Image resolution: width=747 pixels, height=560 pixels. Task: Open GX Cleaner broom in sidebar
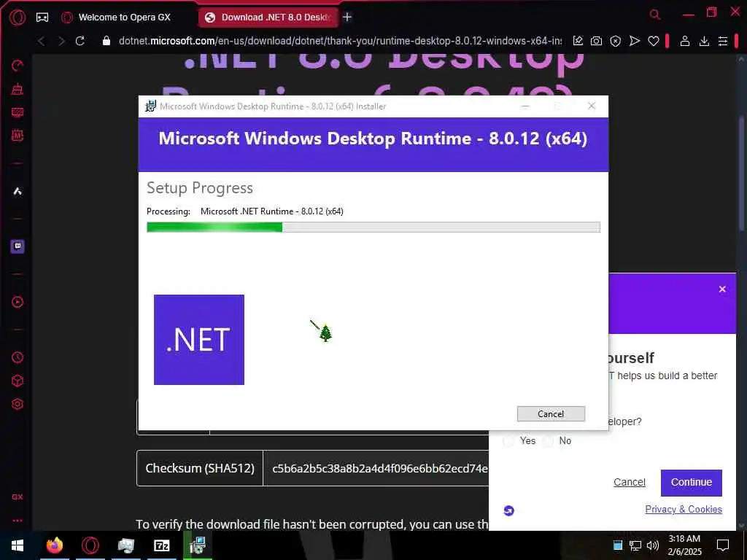pos(18,89)
